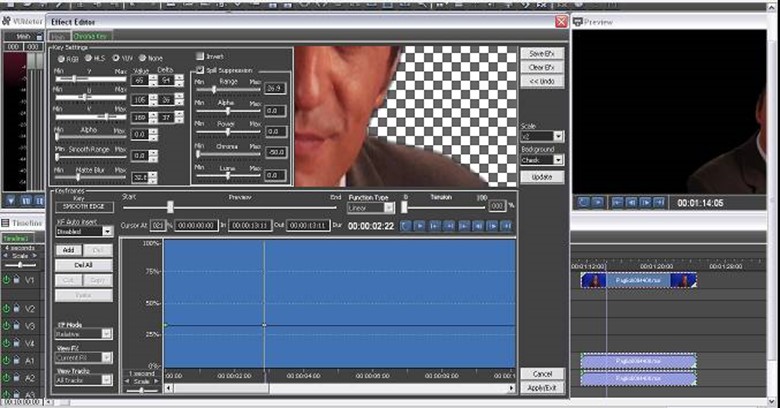Select the tab left of Chroma Key
Screen dimensions: 780x408
[x=59, y=37]
